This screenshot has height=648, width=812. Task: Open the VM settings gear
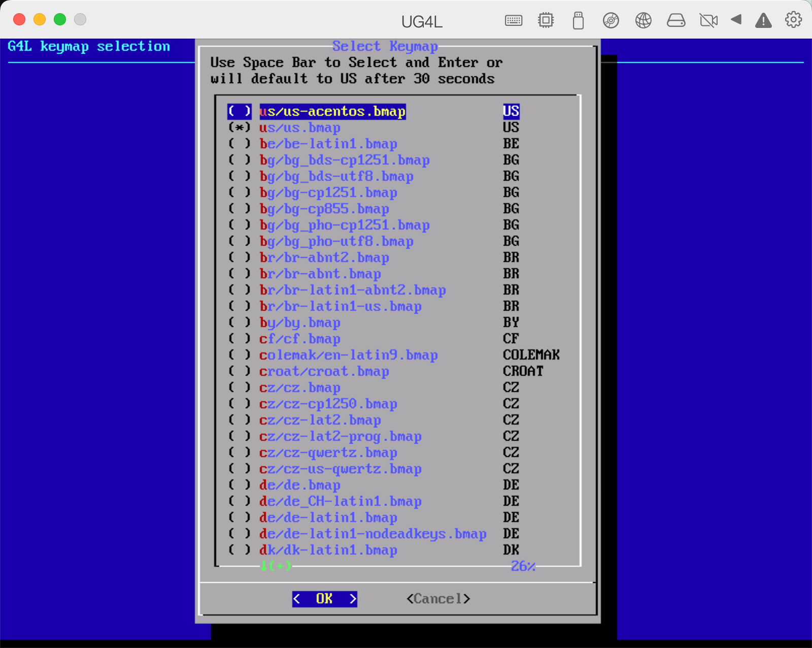793,20
